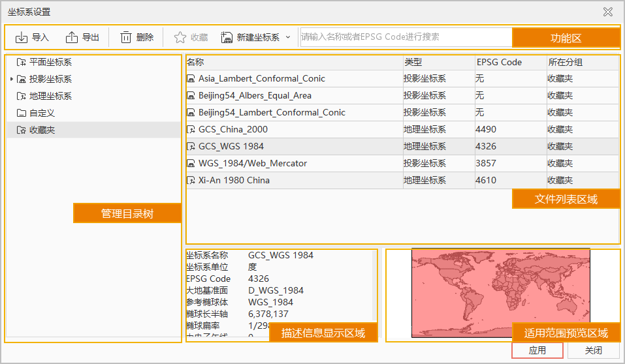Sort by the 名称 column header
This screenshot has height=364, width=625.
[x=295, y=62]
